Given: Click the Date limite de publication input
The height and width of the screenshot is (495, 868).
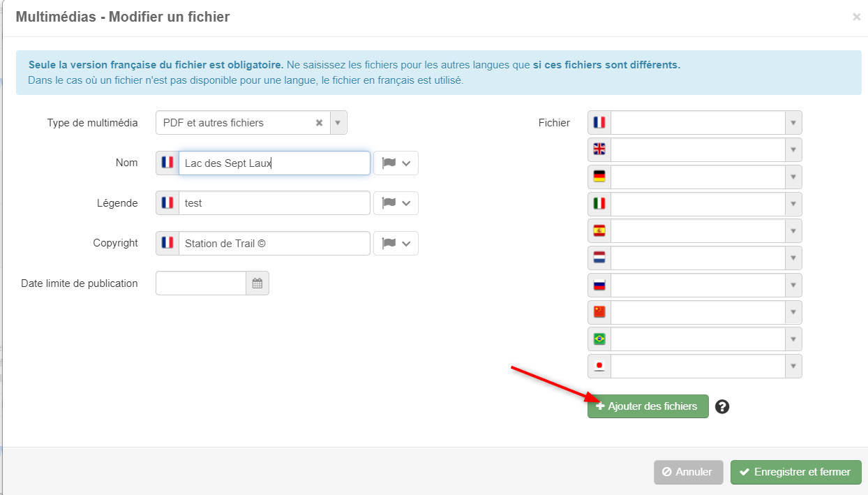Looking at the screenshot, I should [201, 283].
